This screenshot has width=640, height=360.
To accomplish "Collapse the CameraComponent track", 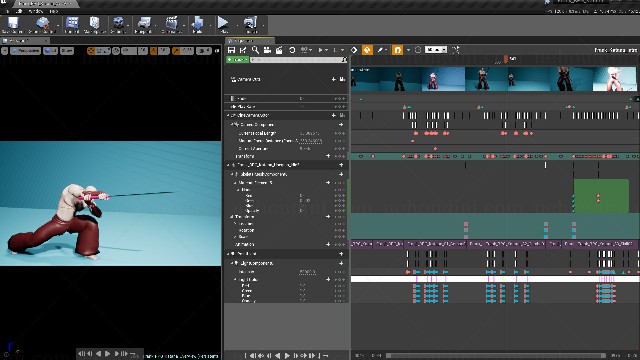I will pos(232,124).
